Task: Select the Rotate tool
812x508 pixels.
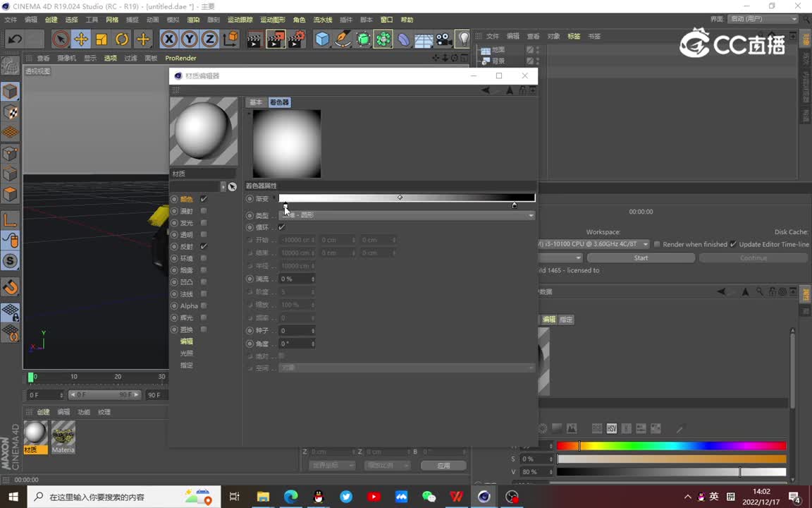Action: click(x=122, y=39)
